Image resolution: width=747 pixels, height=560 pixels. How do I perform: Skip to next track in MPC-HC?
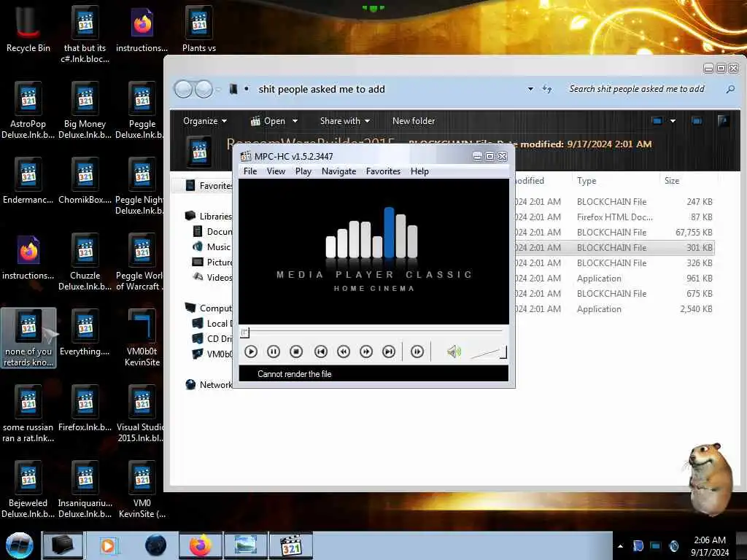click(x=389, y=351)
